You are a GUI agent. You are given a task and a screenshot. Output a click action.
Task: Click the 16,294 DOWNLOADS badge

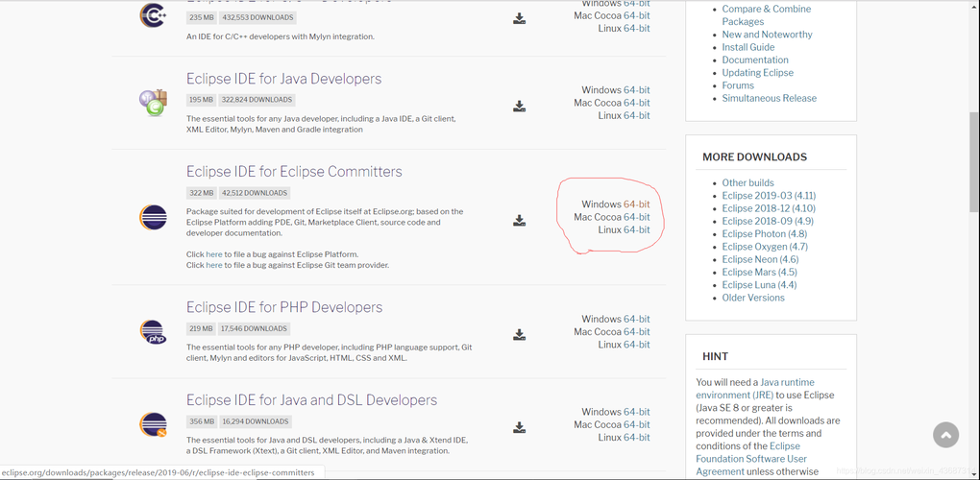point(255,421)
